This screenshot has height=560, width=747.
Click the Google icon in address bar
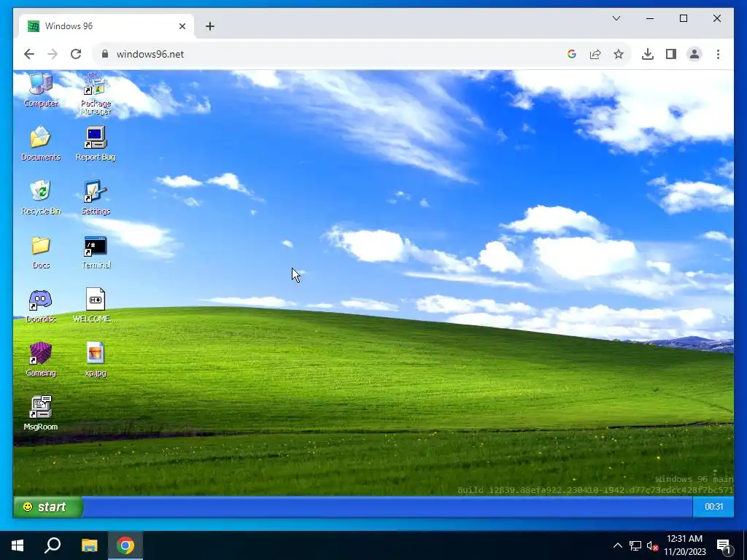pyautogui.click(x=572, y=54)
